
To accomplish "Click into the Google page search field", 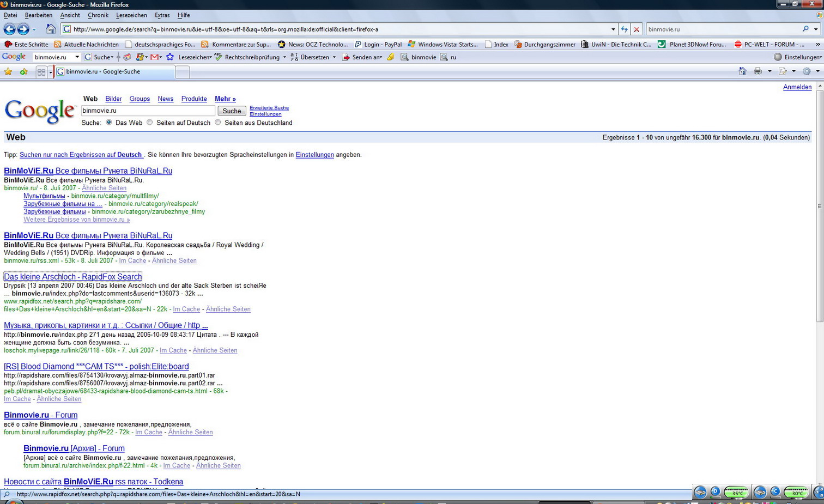I will pyautogui.click(x=148, y=111).
